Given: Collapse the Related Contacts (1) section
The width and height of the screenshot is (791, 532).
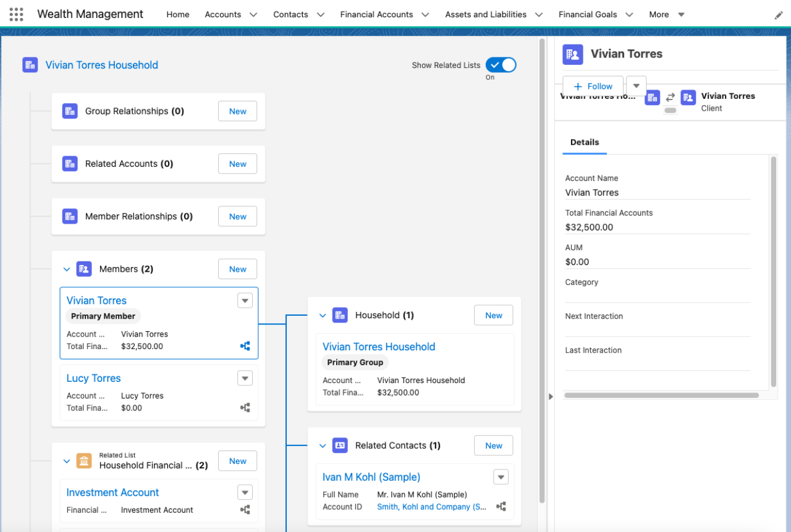Looking at the screenshot, I should [322, 446].
